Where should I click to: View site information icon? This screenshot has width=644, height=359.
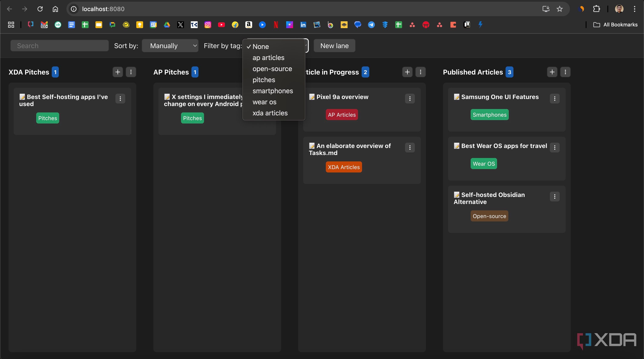[x=73, y=9]
